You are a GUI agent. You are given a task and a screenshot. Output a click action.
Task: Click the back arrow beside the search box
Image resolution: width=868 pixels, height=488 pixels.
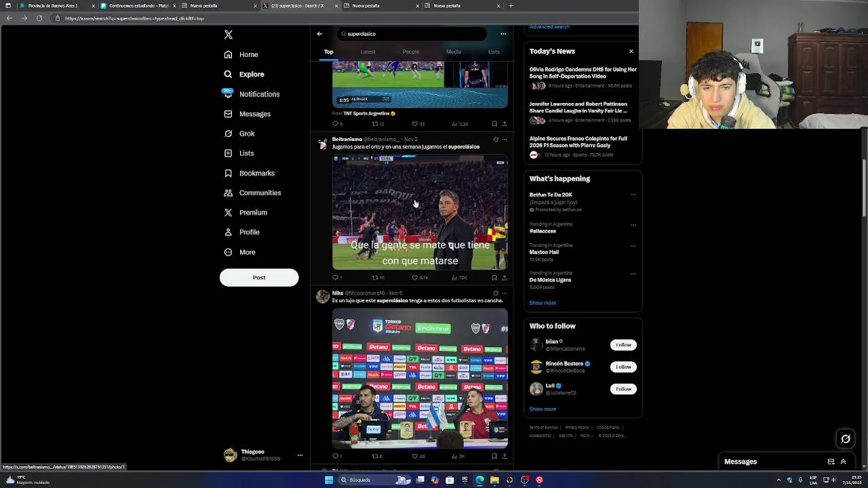point(319,34)
